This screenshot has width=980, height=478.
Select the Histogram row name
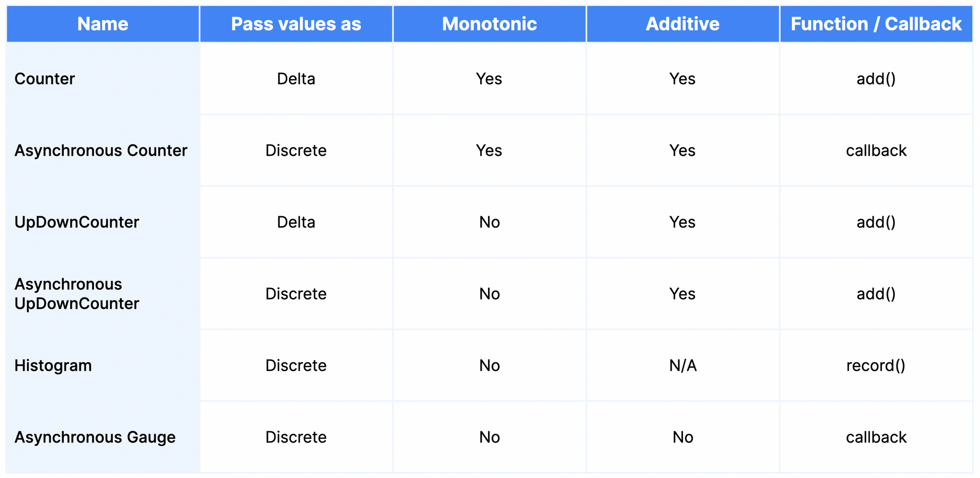coord(53,365)
